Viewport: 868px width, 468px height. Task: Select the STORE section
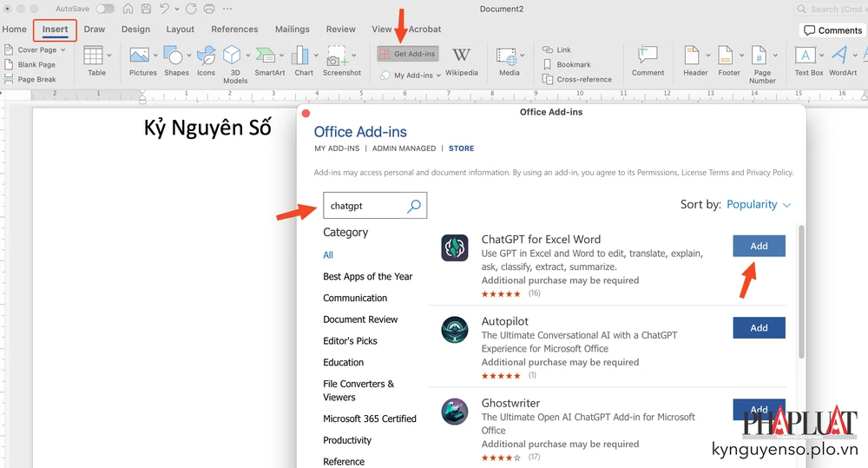coord(461,148)
